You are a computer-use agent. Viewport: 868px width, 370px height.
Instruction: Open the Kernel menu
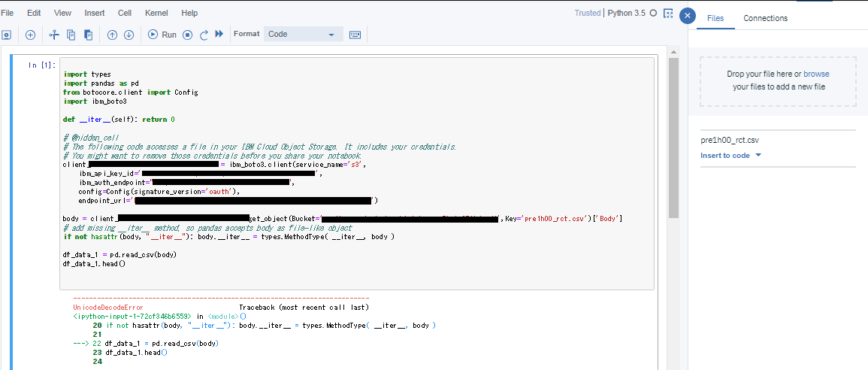[x=156, y=13]
